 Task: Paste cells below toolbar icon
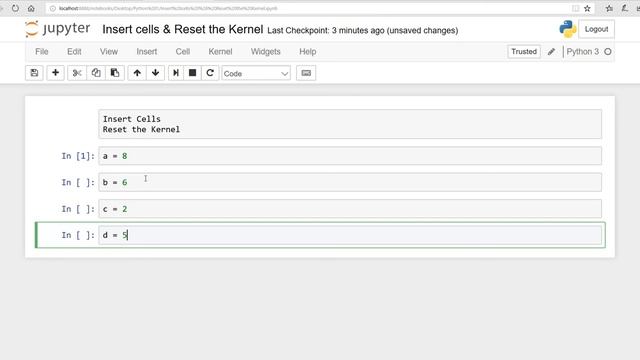(115, 73)
